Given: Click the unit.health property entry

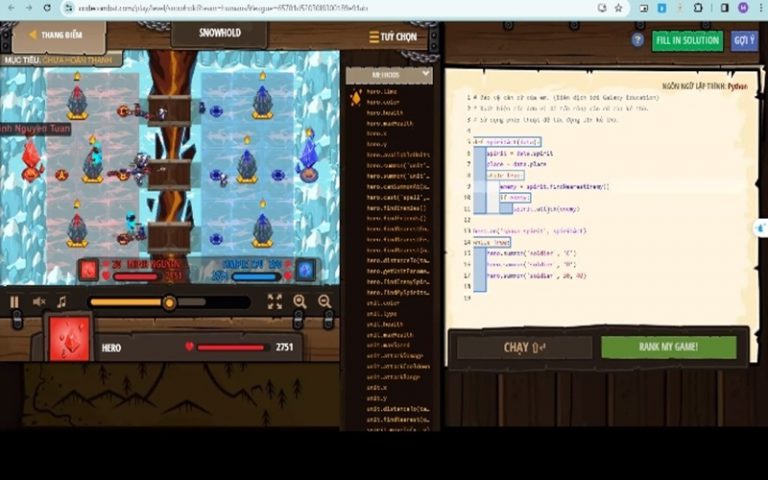Looking at the screenshot, I should (x=384, y=324).
